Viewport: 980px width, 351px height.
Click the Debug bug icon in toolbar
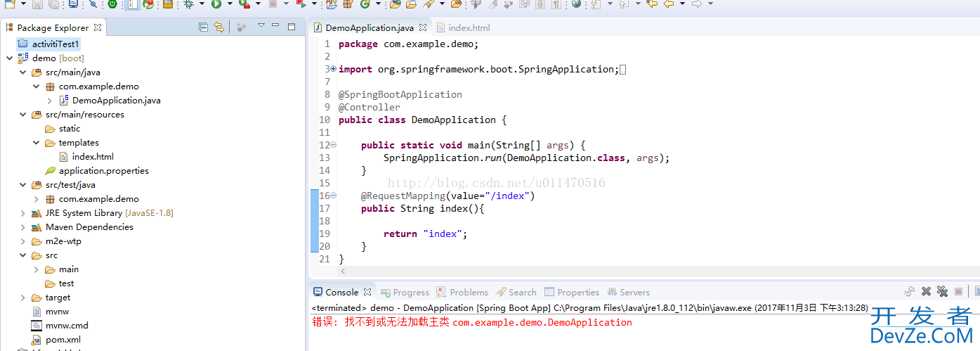coord(188,4)
